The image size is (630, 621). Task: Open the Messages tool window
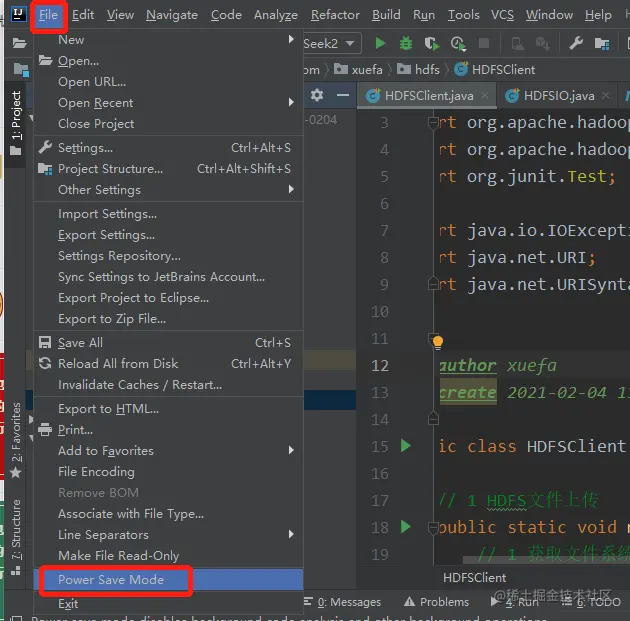pos(343,602)
